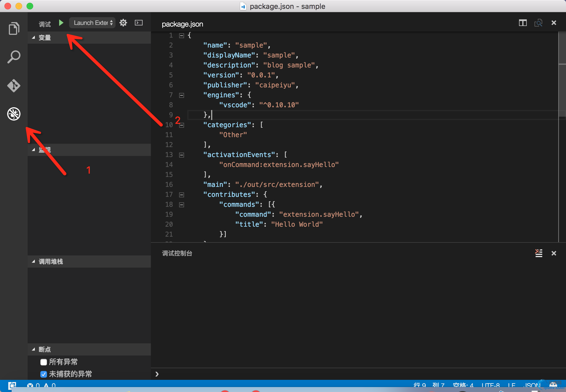Open the Search view in sidebar
The image size is (566, 392).
(14, 57)
